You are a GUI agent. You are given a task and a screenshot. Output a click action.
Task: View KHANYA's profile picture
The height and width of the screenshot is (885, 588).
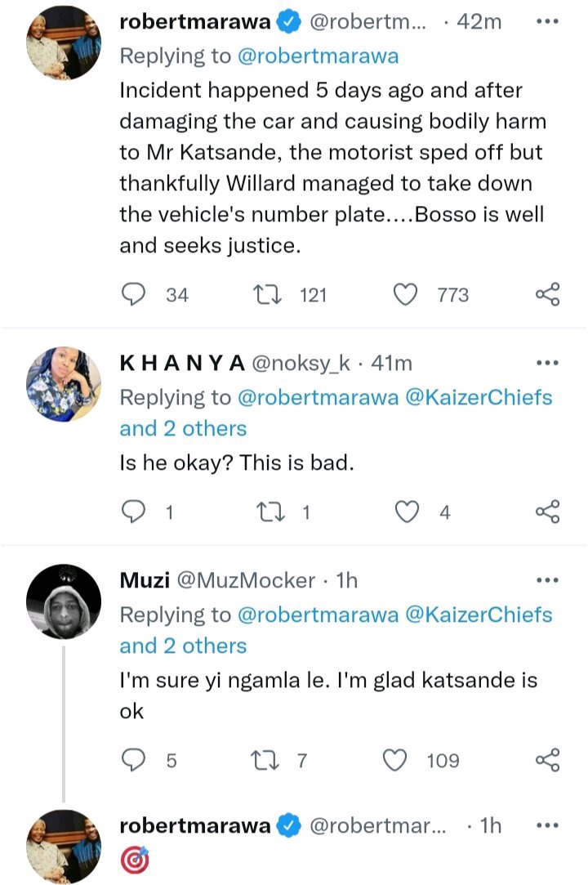point(64,384)
